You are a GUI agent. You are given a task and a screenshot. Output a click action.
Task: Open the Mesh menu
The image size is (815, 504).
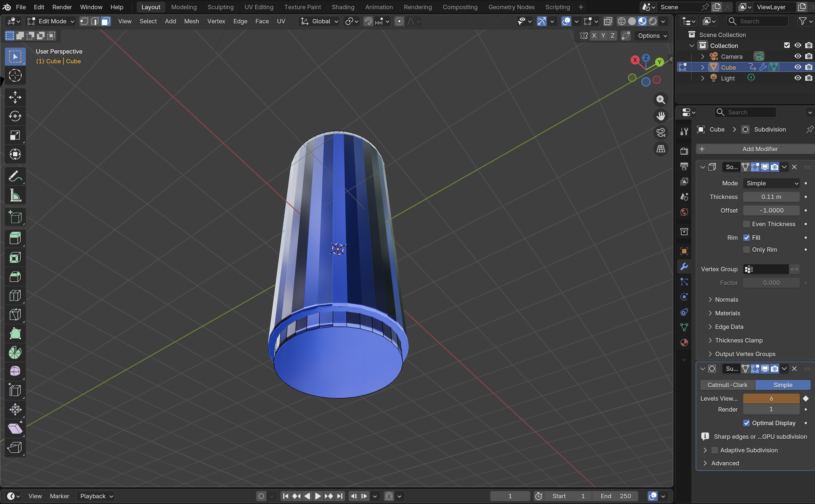click(x=191, y=21)
